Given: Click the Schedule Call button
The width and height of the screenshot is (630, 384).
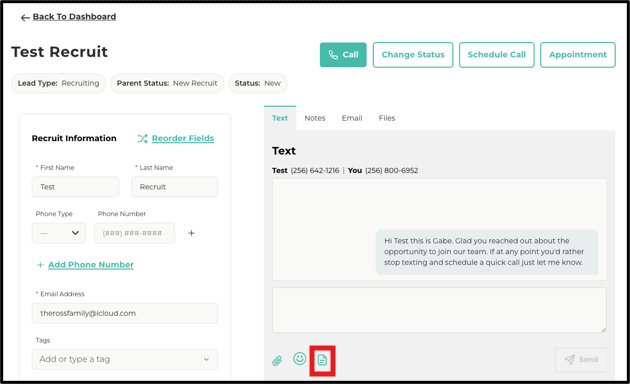Looking at the screenshot, I should [x=497, y=55].
